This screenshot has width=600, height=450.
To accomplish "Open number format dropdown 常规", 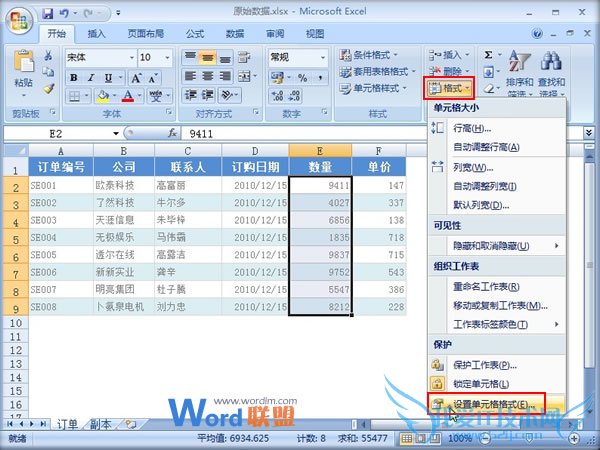I will [323, 58].
